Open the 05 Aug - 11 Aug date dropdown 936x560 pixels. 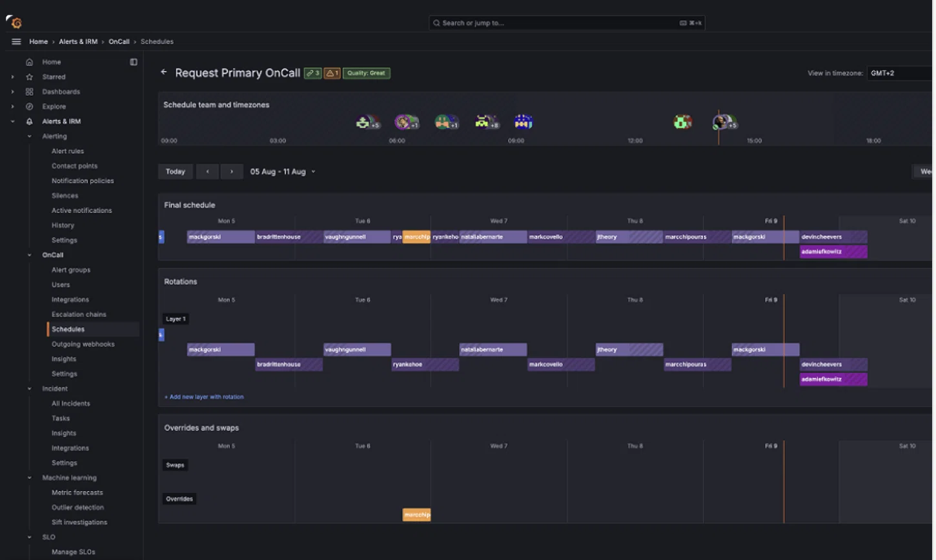(283, 172)
